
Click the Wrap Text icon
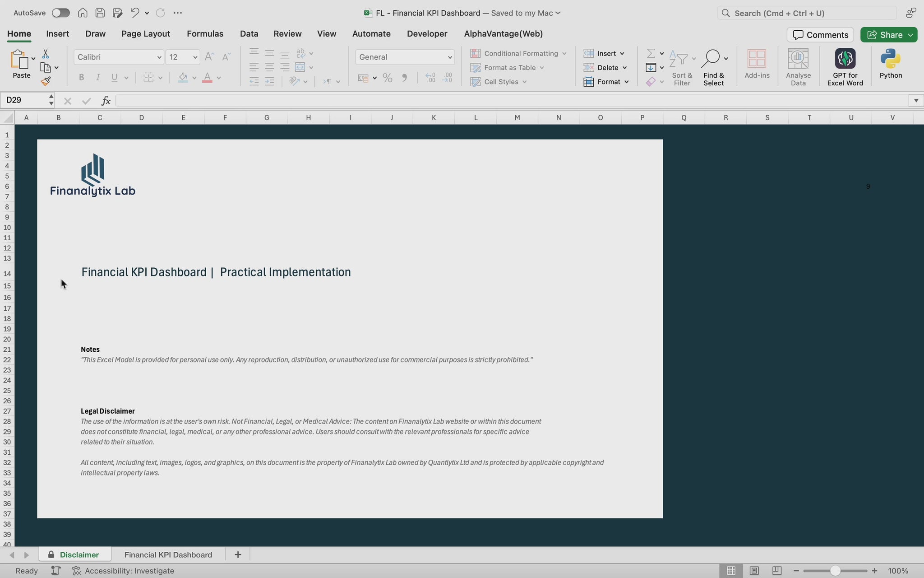point(300,53)
